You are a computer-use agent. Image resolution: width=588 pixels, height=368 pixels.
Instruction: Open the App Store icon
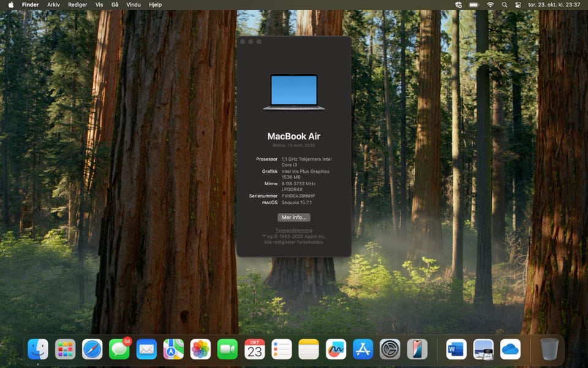[x=363, y=349]
